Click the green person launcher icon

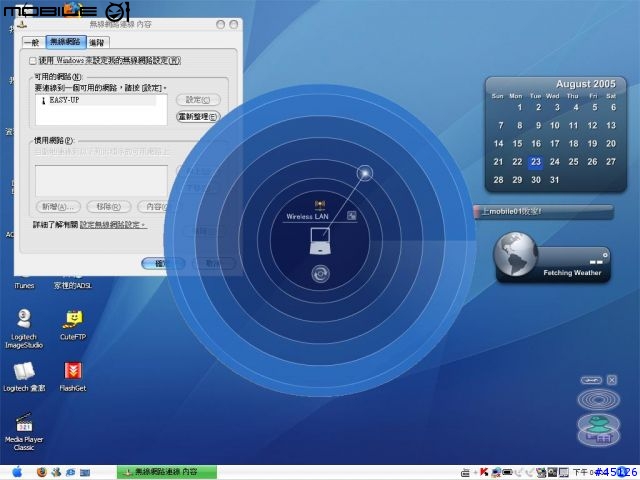click(x=598, y=424)
